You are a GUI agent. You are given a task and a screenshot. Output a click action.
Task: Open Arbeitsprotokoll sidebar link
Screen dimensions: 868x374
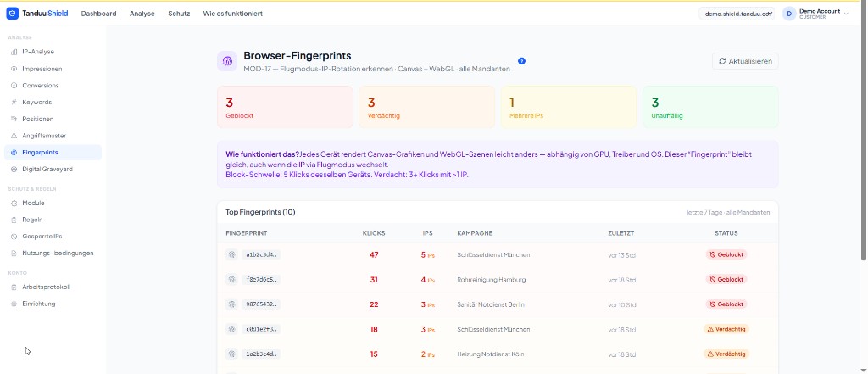click(53, 287)
